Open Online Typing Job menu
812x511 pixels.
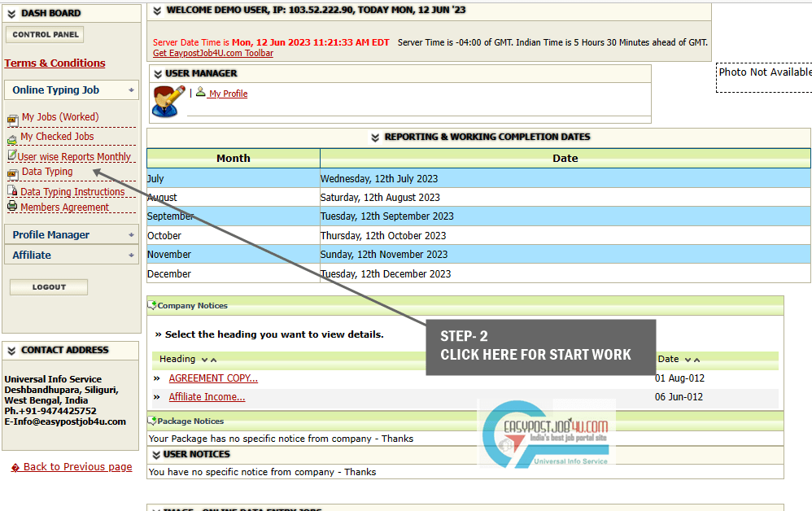[x=72, y=90]
